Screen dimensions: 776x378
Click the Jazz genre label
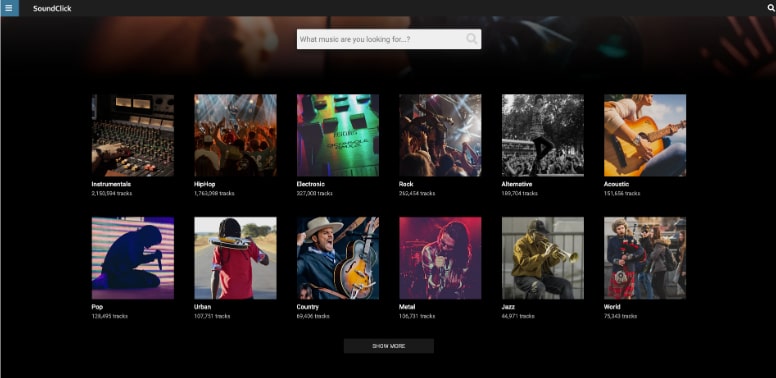pyautogui.click(x=508, y=307)
